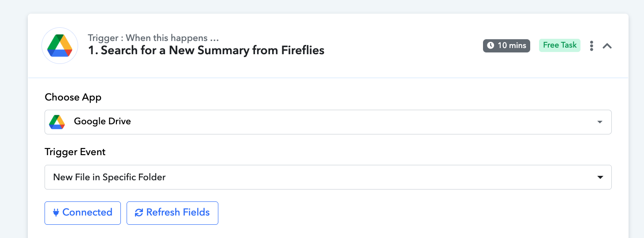Click the Trigger Event label
This screenshot has width=644, height=238.
pos(75,152)
